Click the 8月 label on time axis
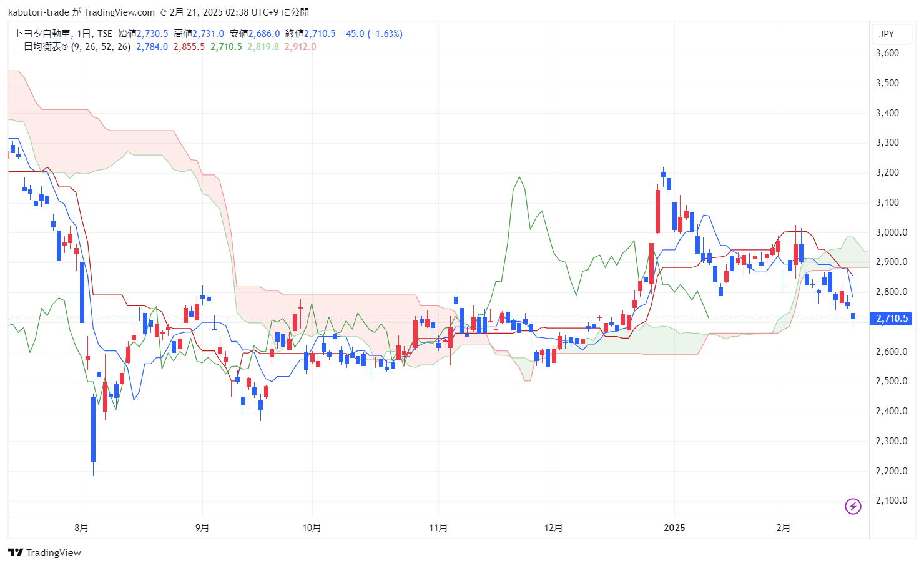This screenshot has width=924, height=566. [x=81, y=528]
